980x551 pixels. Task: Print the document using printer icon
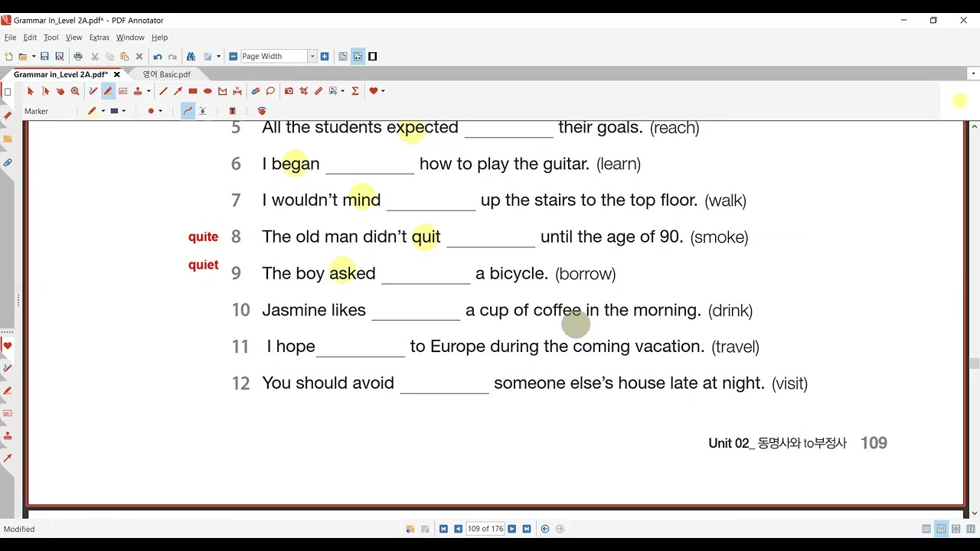(78, 57)
